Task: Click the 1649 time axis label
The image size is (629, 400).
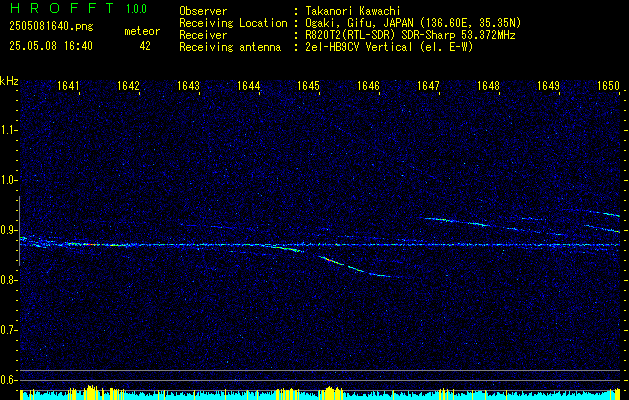Action: pos(548,85)
